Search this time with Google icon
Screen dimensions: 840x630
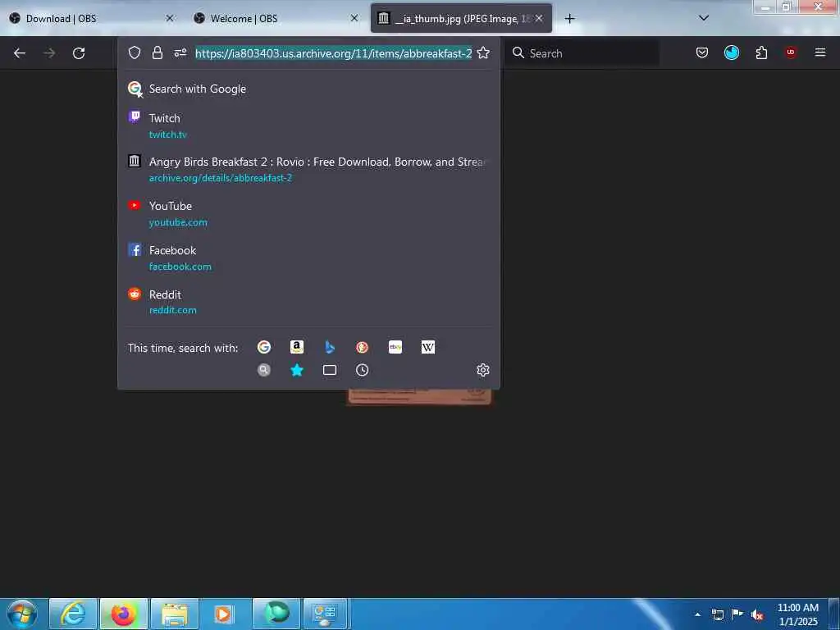(x=264, y=347)
